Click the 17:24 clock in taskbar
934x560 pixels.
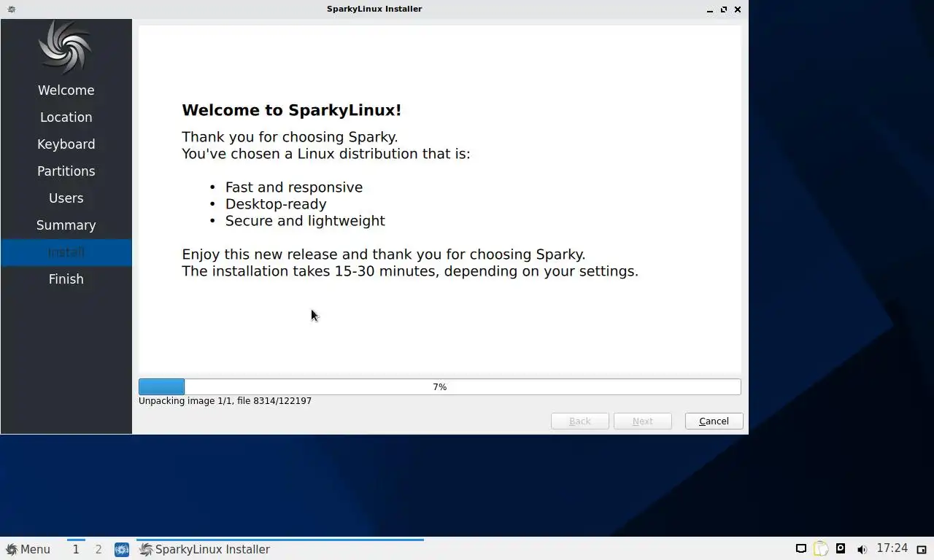pyautogui.click(x=892, y=548)
